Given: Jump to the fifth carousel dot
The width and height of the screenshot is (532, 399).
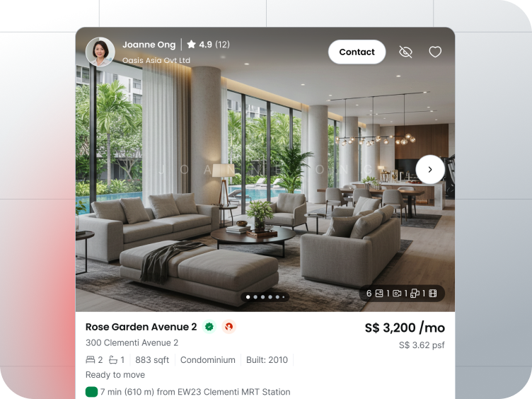Looking at the screenshot, I should coord(277,297).
